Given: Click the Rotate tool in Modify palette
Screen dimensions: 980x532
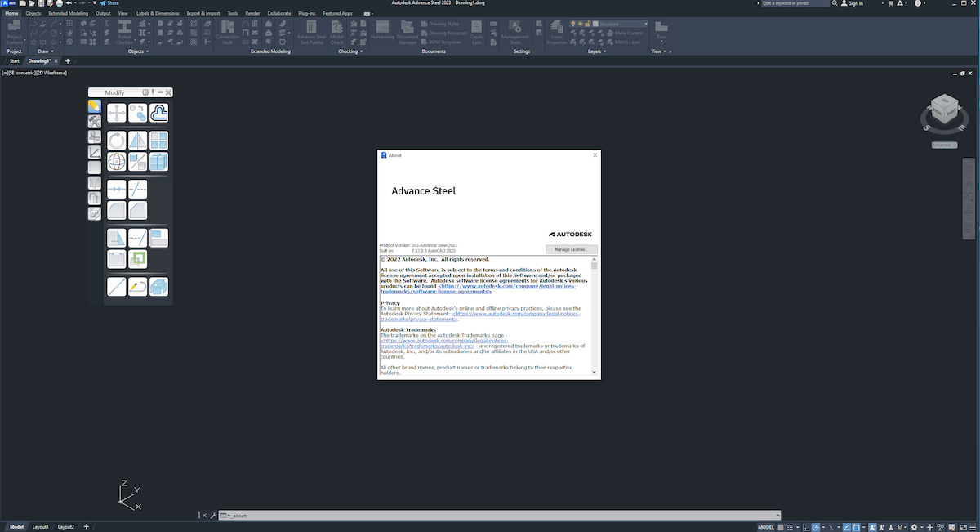Looking at the screenshot, I should 117,141.
